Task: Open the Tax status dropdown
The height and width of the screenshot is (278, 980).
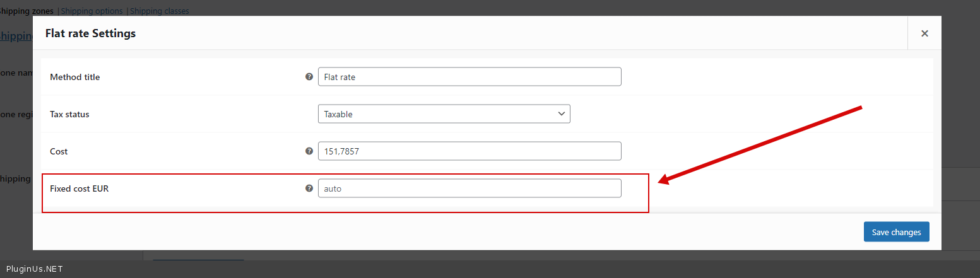Action: (x=444, y=114)
